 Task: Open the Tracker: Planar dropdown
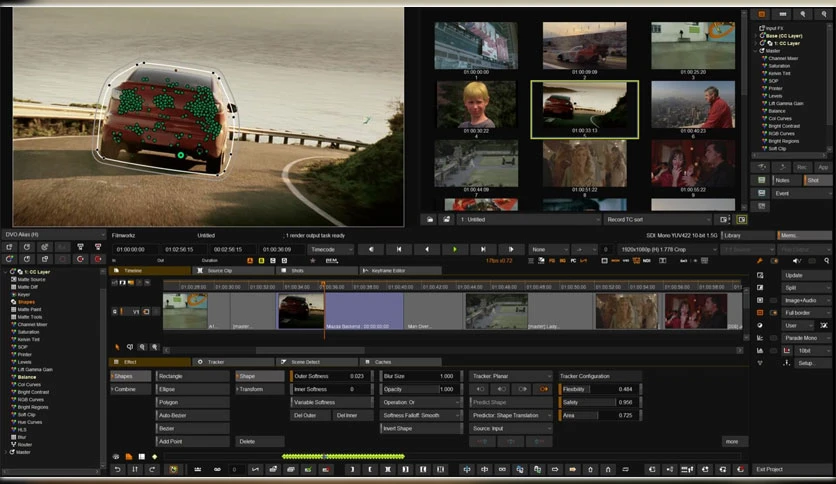pos(510,376)
